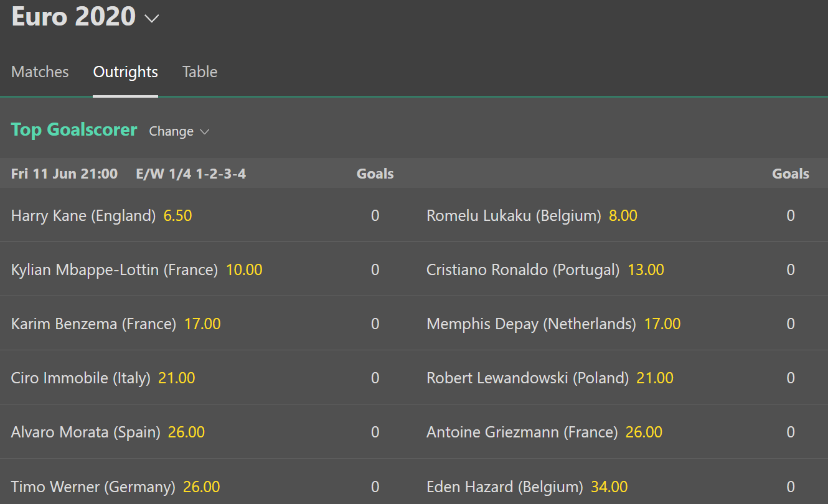Choose Cristiano Ronaldo odds 13.00

tap(646, 270)
